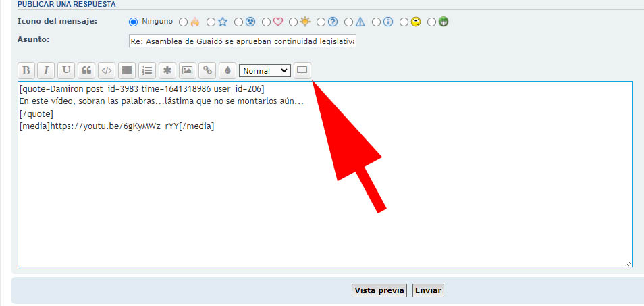
Task: Choose the fire message icon radio button
Action: [183, 22]
